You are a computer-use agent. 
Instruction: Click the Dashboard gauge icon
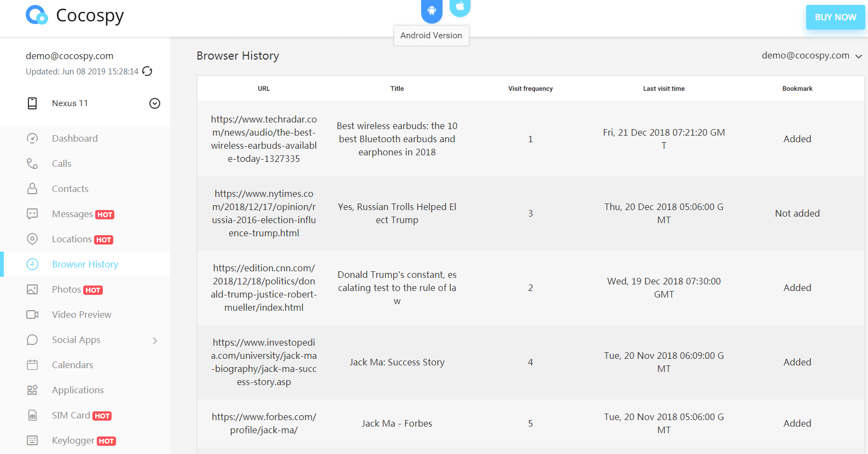[32, 138]
